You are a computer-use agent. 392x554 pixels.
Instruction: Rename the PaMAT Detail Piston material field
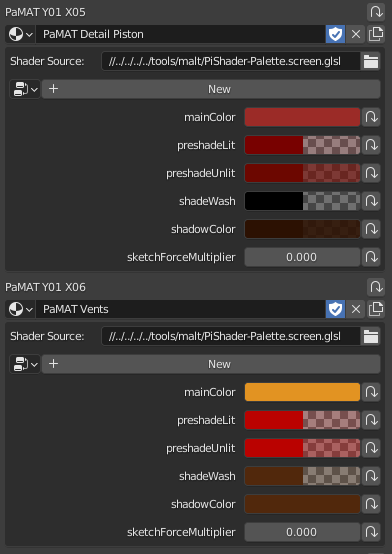tap(180, 34)
